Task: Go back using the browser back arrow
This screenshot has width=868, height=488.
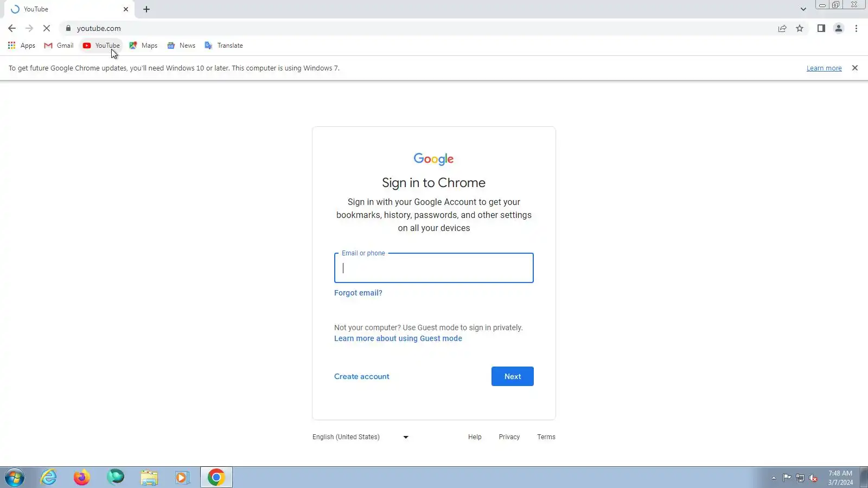Action: pyautogui.click(x=12, y=28)
